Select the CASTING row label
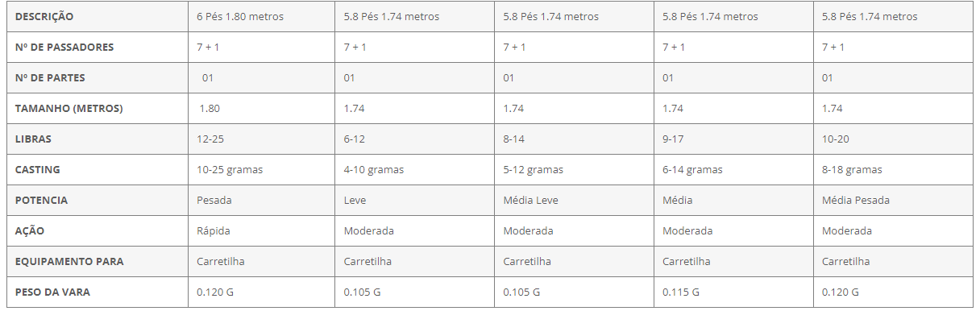This screenshot has height=311, width=980. tap(97, 169)
